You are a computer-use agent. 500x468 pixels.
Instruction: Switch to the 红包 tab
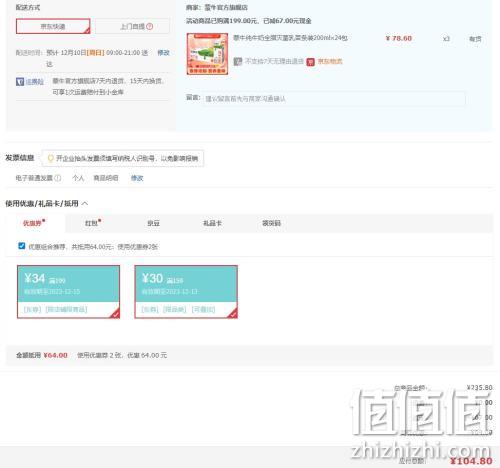point(92,223)
